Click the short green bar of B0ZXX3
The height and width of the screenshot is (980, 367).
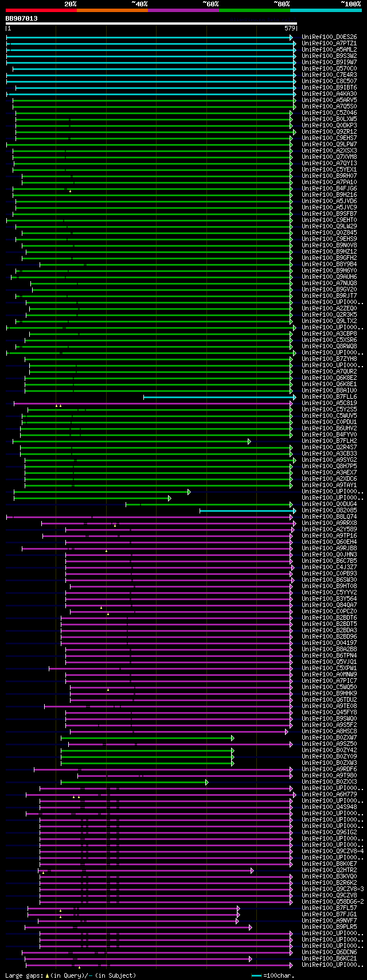134,782
